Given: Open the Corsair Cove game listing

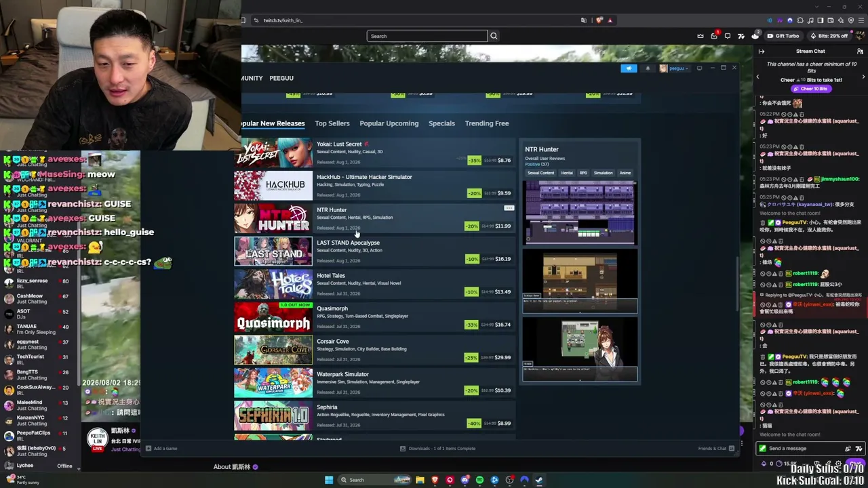Looking at the screenshot, I should click(375, 350).
